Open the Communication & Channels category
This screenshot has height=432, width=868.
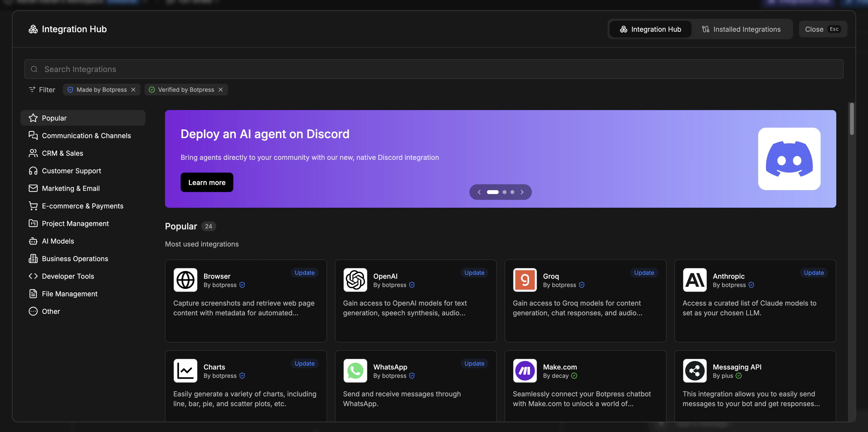[x=86, y=135]
